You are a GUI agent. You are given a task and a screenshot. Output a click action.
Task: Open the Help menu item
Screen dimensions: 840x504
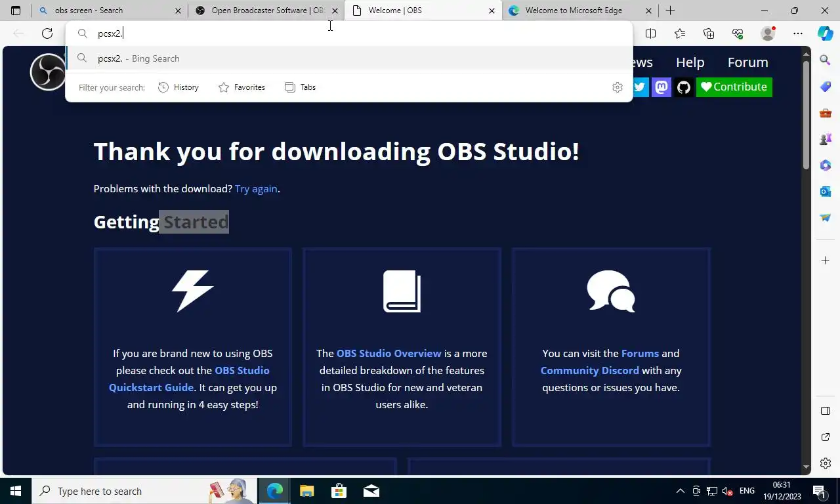click(690, 62)
